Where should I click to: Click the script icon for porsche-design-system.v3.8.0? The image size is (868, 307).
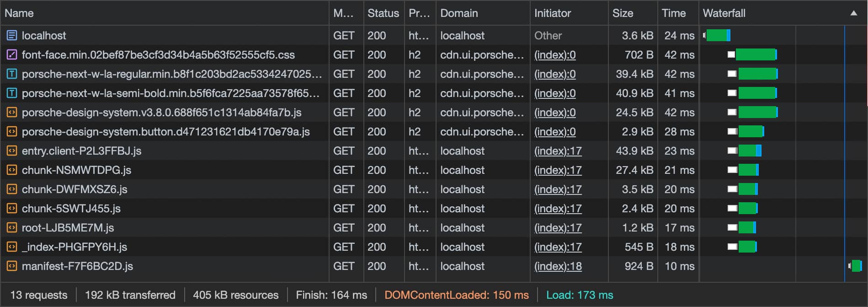[x=12, y=113]
